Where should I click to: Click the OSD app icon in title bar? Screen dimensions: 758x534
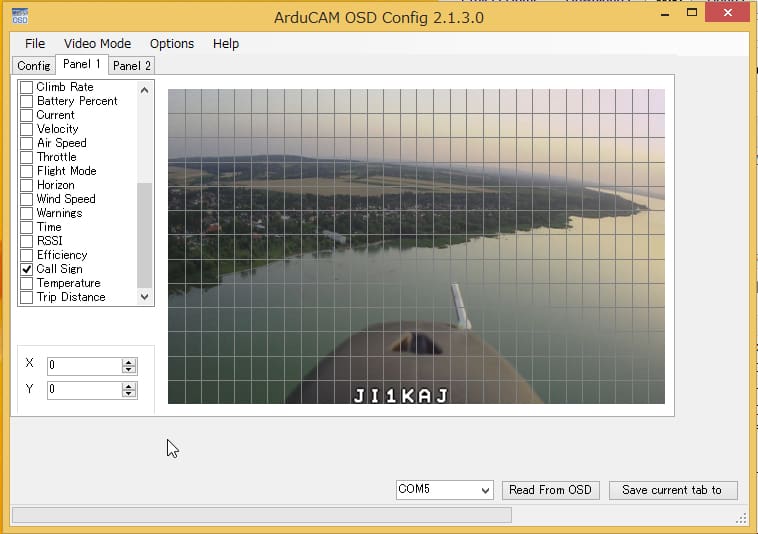tap(20, 16)
